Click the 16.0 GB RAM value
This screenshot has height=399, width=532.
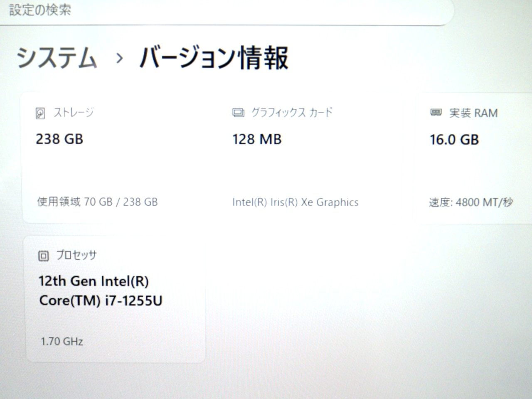click(454, 140)
